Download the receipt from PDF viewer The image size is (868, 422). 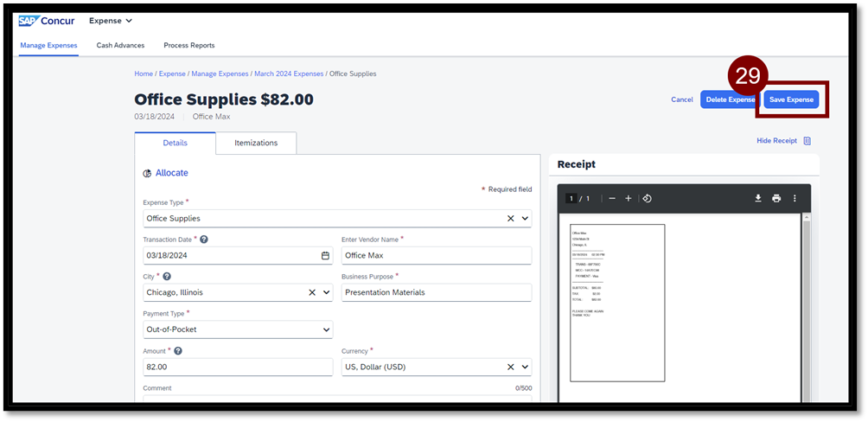[757, 199]
